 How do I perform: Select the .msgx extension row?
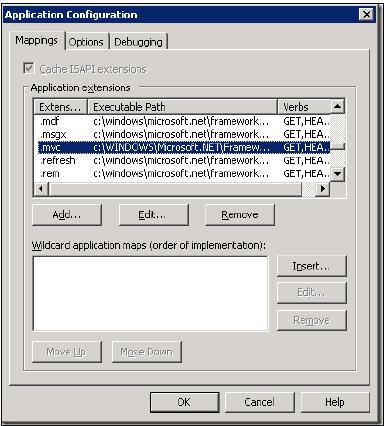point(182,134)
